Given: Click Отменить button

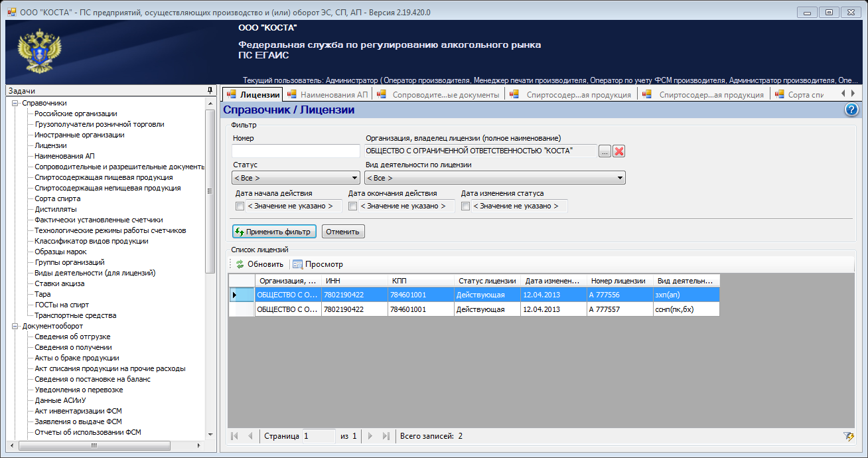Looking at the screenshot, I should pos(343,232).
